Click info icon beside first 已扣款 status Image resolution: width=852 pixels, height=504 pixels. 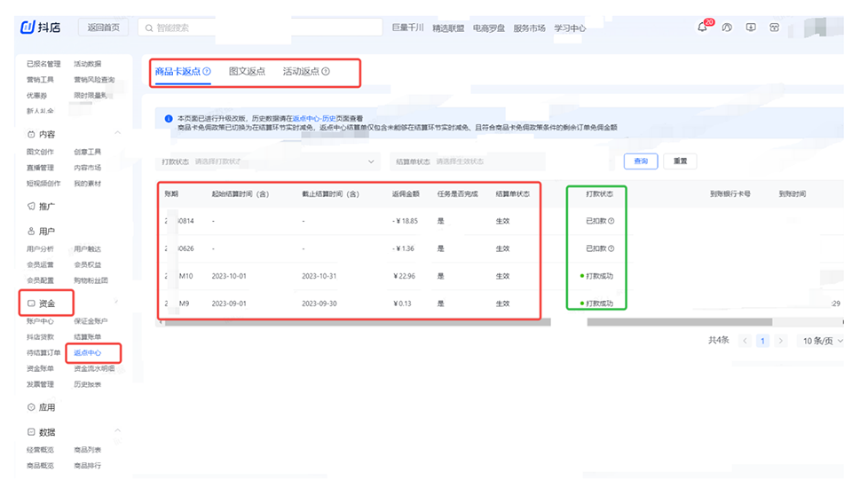pyautogui.click(x=611, y=221)
